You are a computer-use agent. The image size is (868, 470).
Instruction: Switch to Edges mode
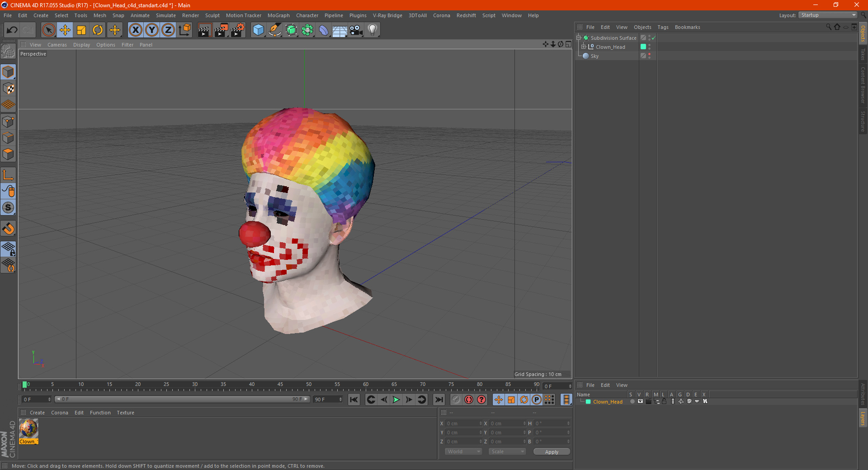tap(8, 138)
